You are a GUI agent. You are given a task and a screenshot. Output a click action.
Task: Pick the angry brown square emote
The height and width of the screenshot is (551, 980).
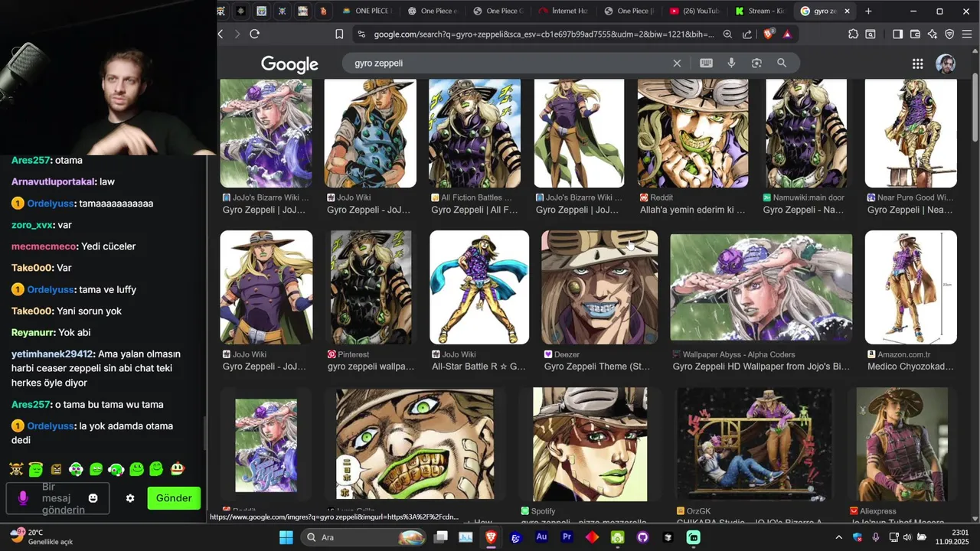click(x=56, y=468)
